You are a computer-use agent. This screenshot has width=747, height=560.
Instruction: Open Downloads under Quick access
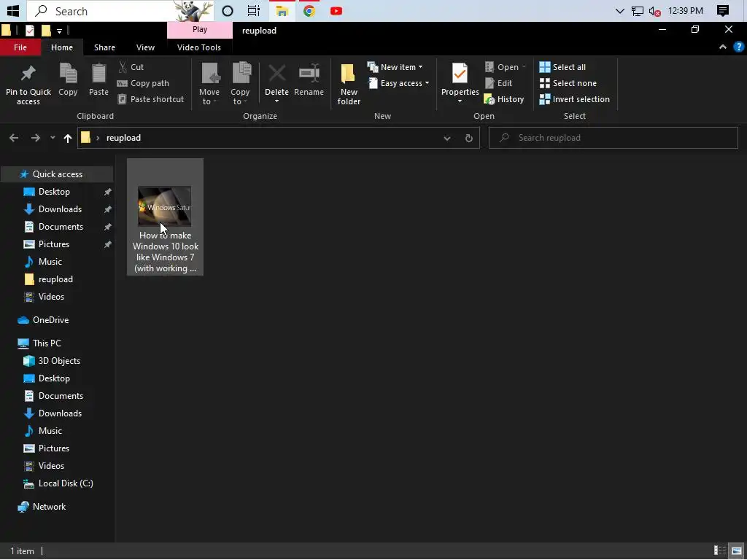point(60,209)
